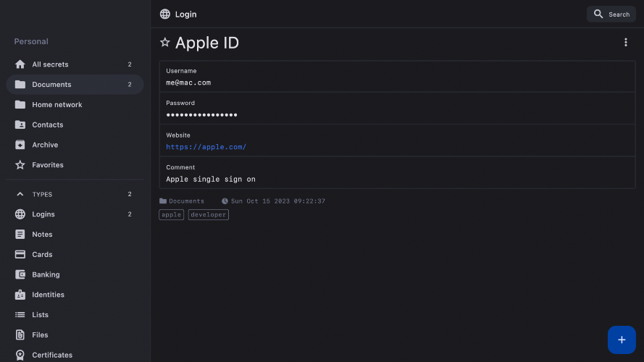Click the Login globe icon in header

[x=164, y=14]
